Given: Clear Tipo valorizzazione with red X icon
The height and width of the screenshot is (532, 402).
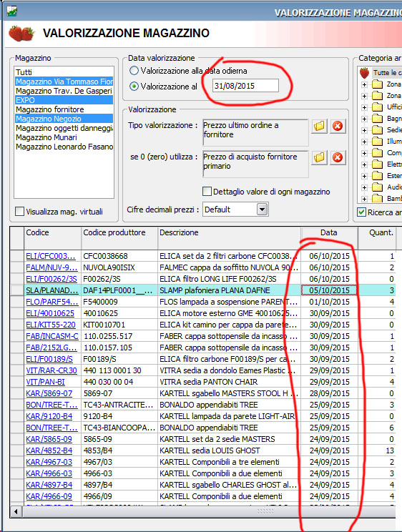Looking at the screenshot, I should coord(338,127).
